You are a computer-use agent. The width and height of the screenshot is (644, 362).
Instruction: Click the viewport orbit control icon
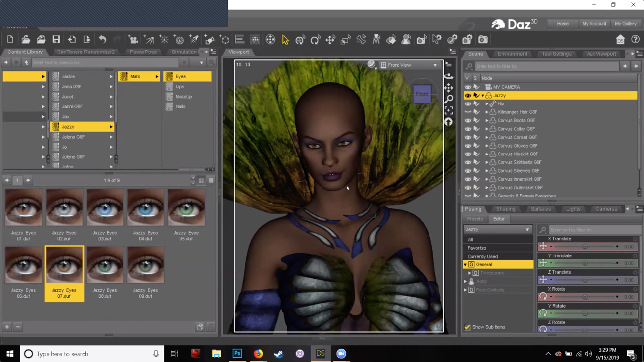pos(449,76)
